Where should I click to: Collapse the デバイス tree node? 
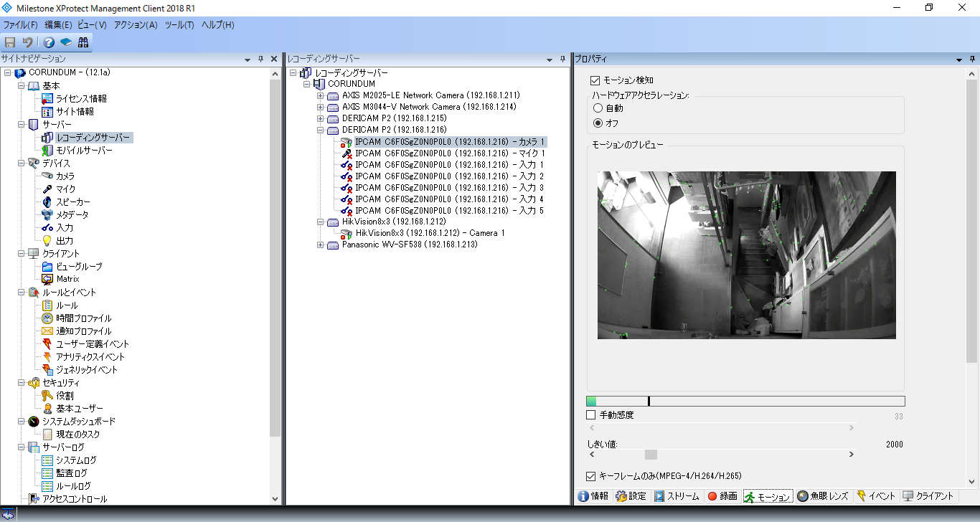[22, 163]
